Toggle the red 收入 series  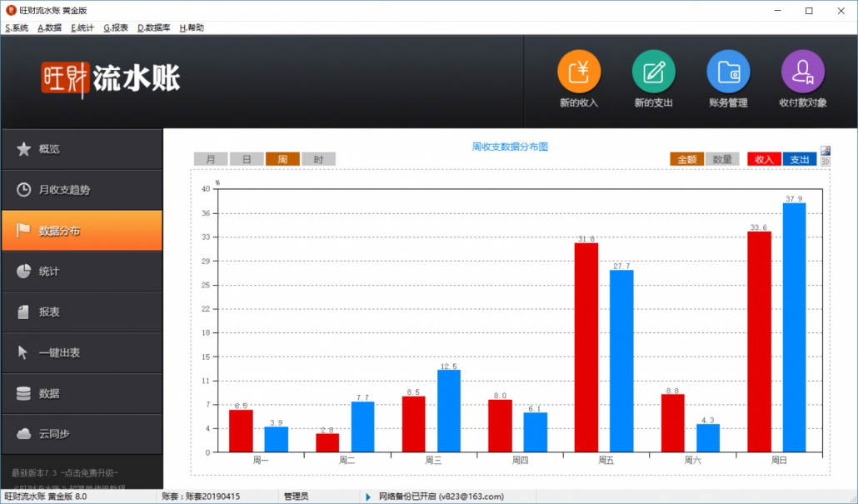coord(764,159)
